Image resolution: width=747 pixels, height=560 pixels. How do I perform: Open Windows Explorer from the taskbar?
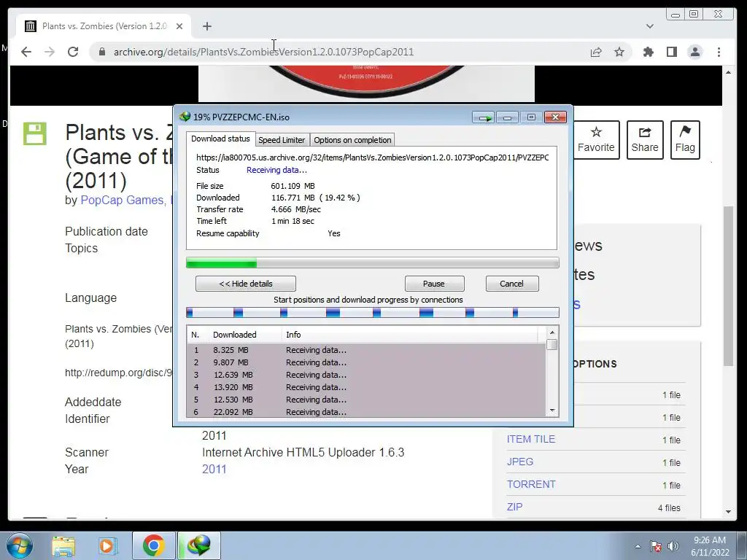tap(63, 545)
